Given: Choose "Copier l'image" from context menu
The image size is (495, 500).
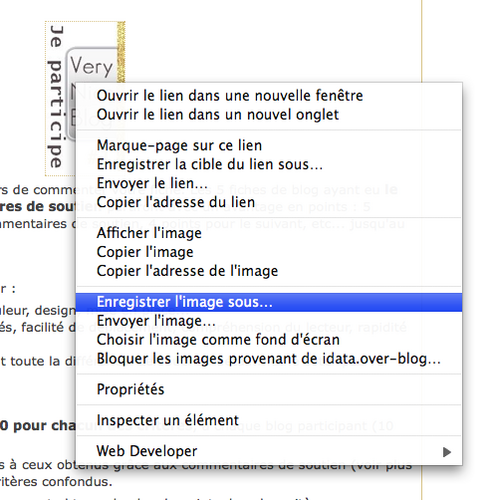Looking at the screenshot, I should [269, 252].
